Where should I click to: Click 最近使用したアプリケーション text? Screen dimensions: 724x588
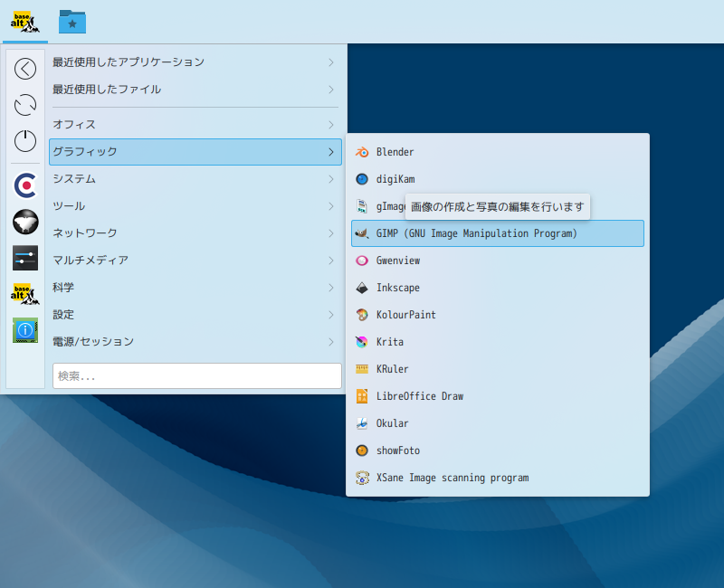(x=129, y=62)
